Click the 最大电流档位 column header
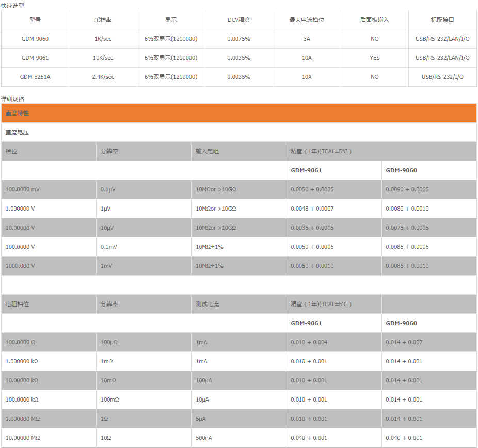This screenshot has width=478, height=448. coord(307,20)
